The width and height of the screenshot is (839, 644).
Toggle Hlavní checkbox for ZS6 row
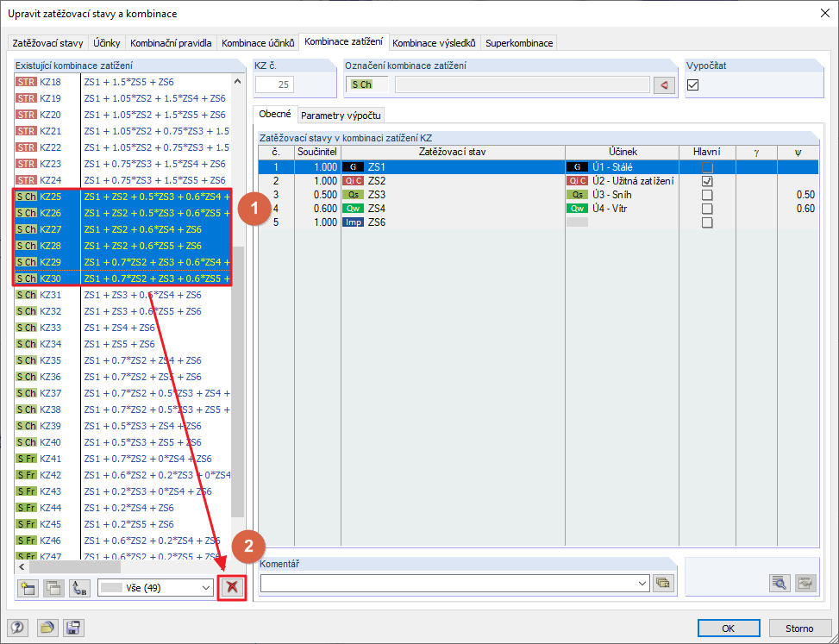click(707, 222)
